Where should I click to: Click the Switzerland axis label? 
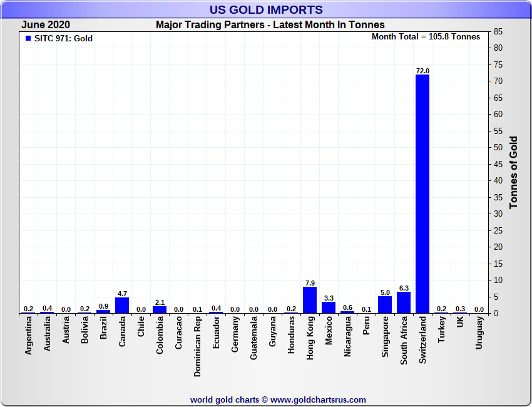point(422,340)
